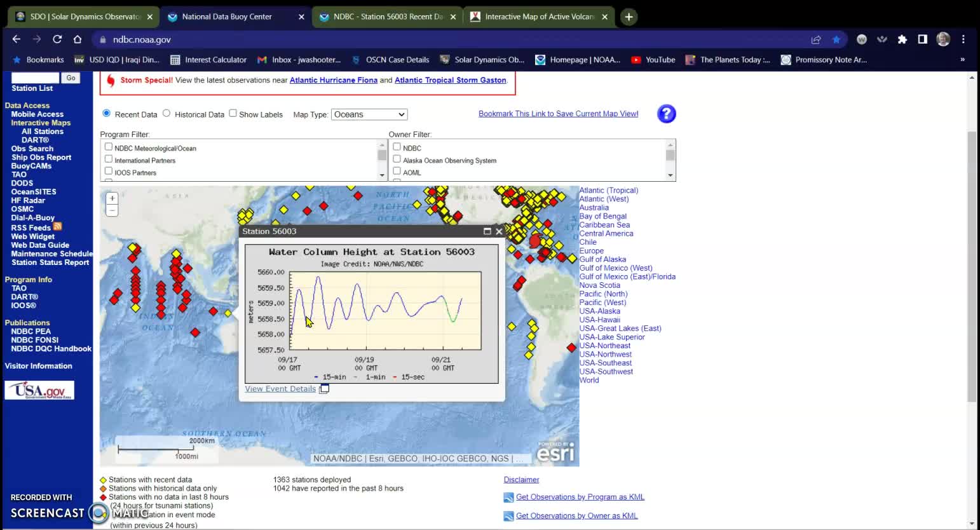Open Station List in sidebar
Screen dimensions: 980x530
(x=32, y=88)
